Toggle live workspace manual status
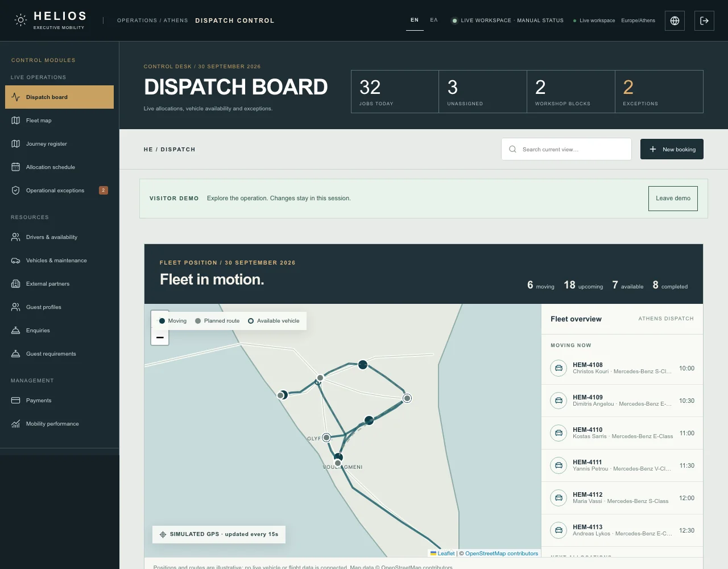 coord(507,20)
